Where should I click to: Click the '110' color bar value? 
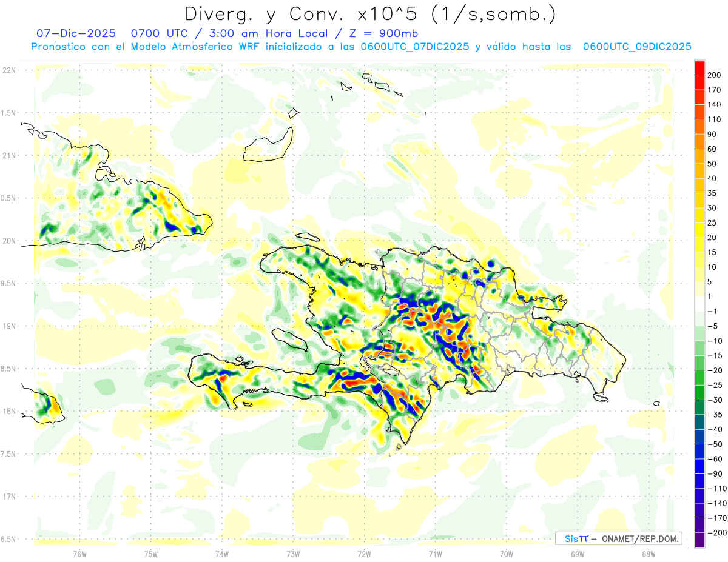tap(714, 119)
